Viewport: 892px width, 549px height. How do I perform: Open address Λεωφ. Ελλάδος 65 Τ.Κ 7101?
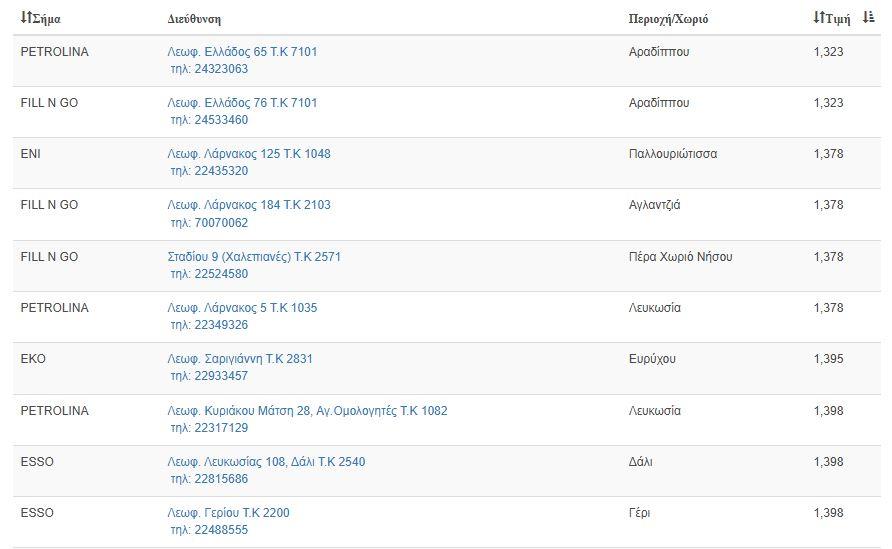[242, 52]
